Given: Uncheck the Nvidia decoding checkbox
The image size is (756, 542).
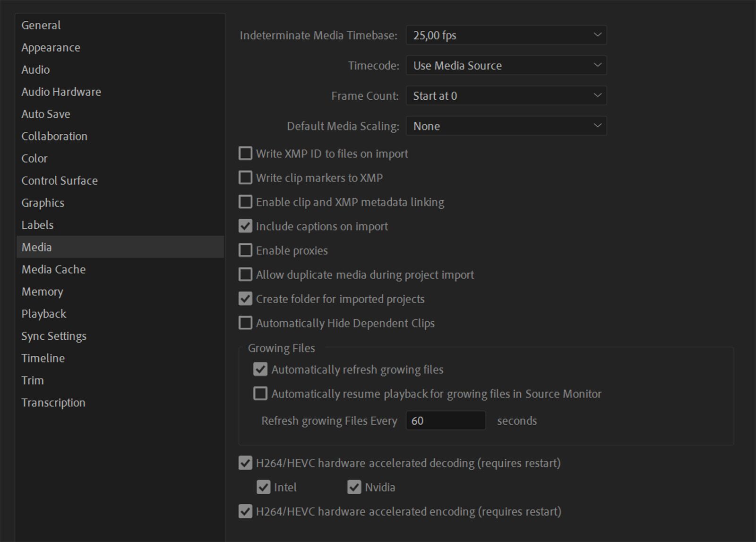Looking at the screenshot, I should (354, 487).
